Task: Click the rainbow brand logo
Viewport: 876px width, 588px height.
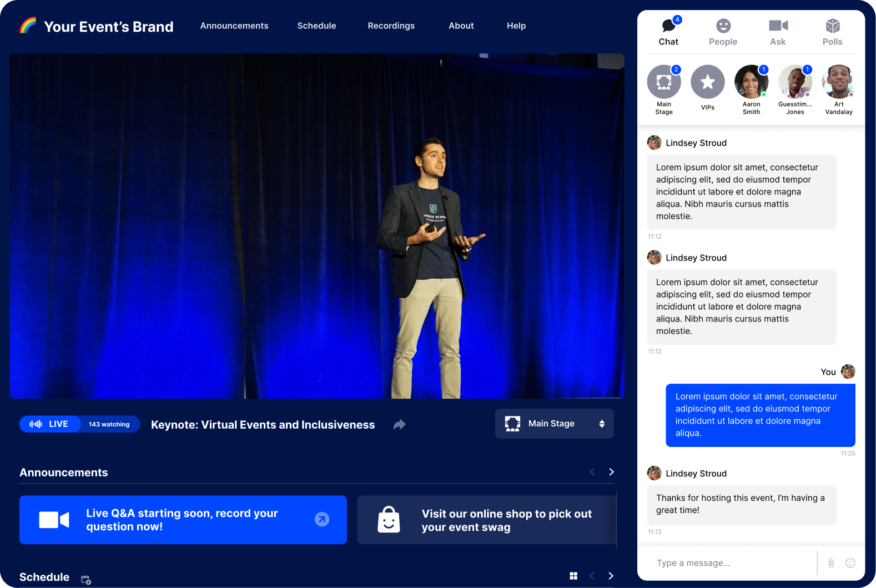Action: click(x=28, y=26)
